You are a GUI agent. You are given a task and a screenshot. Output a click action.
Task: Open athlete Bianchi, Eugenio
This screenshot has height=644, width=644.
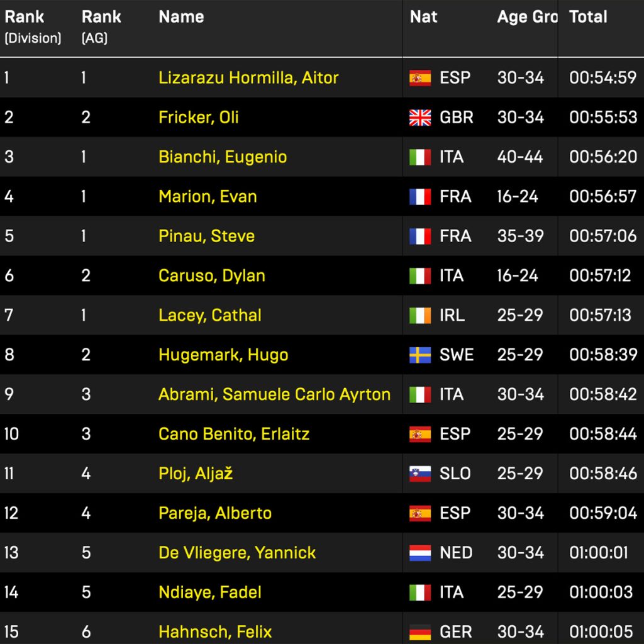[223, 157]
